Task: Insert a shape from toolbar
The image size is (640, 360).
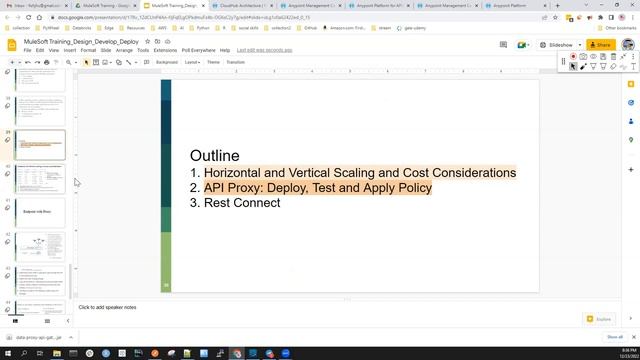Action: click(119, 62)
